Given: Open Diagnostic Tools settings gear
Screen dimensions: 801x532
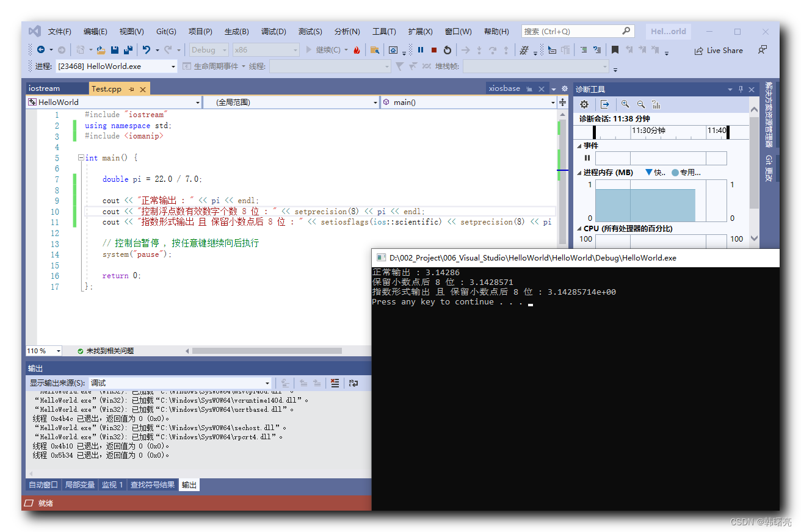Looking at the screenshot, I should tap(584, 104).
